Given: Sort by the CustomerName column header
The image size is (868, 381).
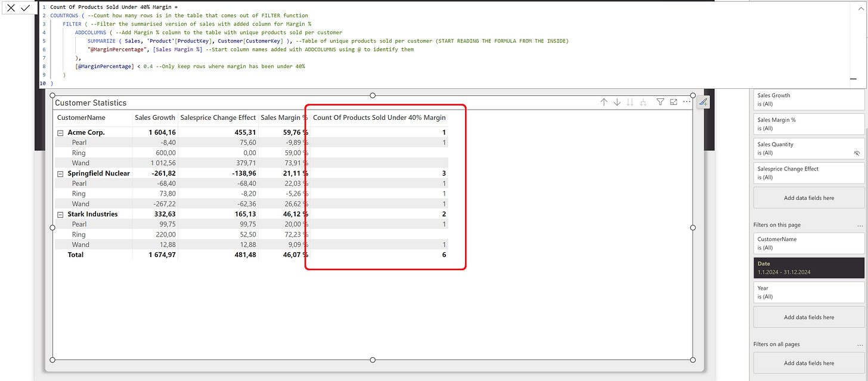Looking at the screenshot, I should click(81, 117).
